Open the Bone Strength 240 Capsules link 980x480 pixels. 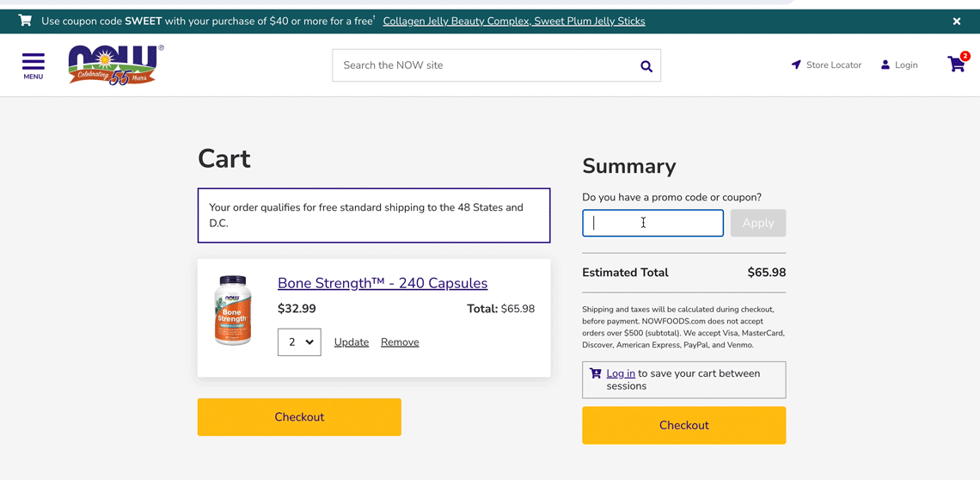(x=382, y=283)
